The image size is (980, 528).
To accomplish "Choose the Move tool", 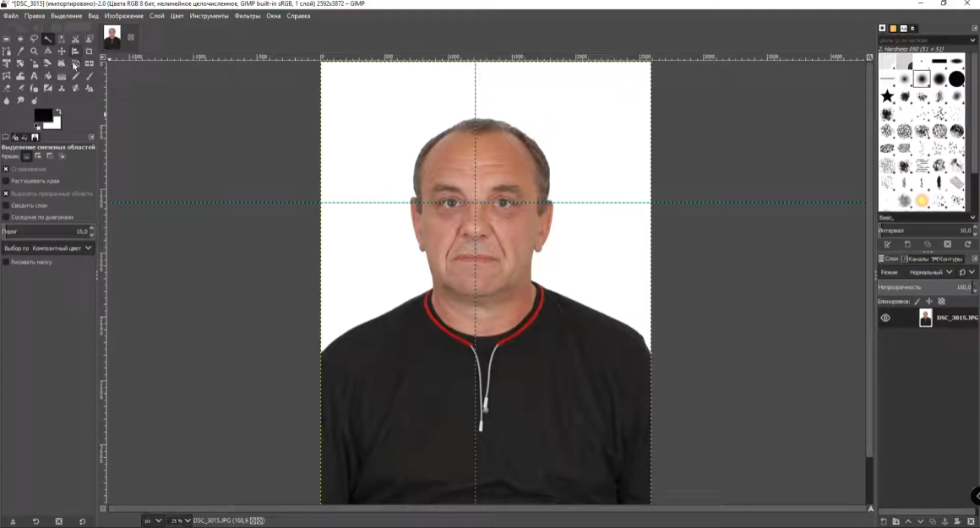I will 61,52.
